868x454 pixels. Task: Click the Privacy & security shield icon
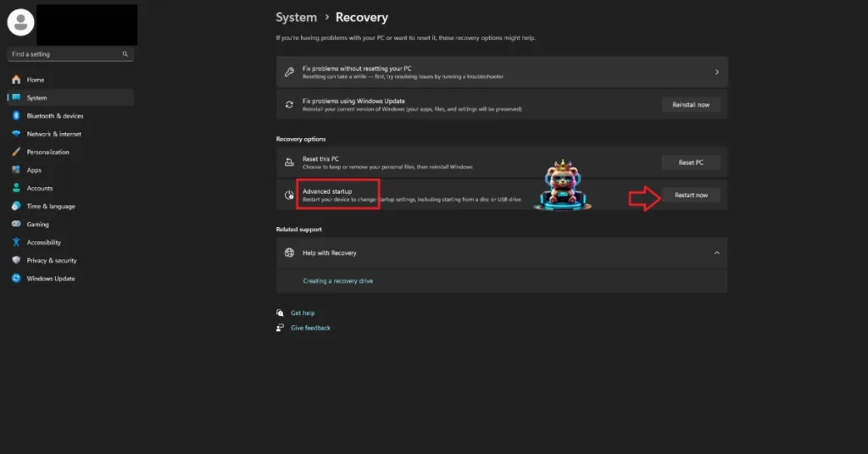click(16, 260)
